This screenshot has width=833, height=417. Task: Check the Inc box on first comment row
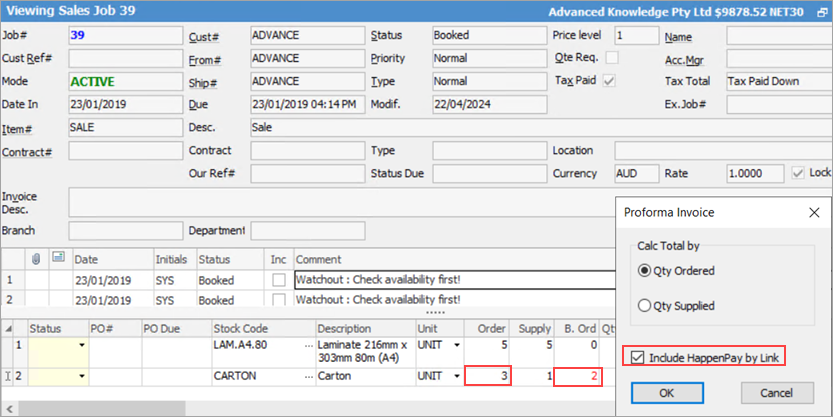click(278, 281)
